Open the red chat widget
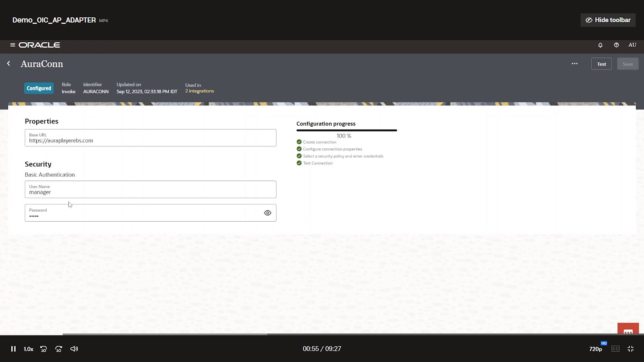The height and width of the screenshot is (362, 644). click(x=628, y=329)
